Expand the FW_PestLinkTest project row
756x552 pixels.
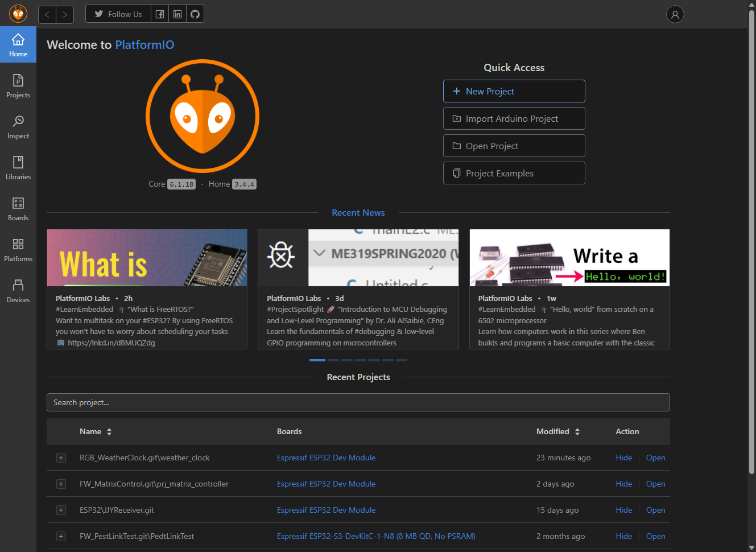tap(61, 537)
